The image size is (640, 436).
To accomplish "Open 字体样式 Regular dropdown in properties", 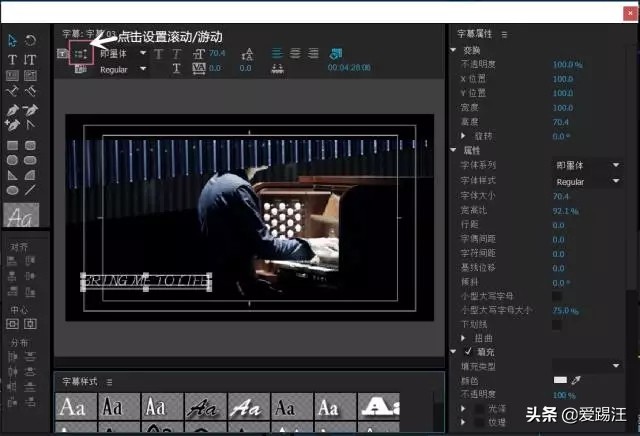I will [x=587, y=181].
